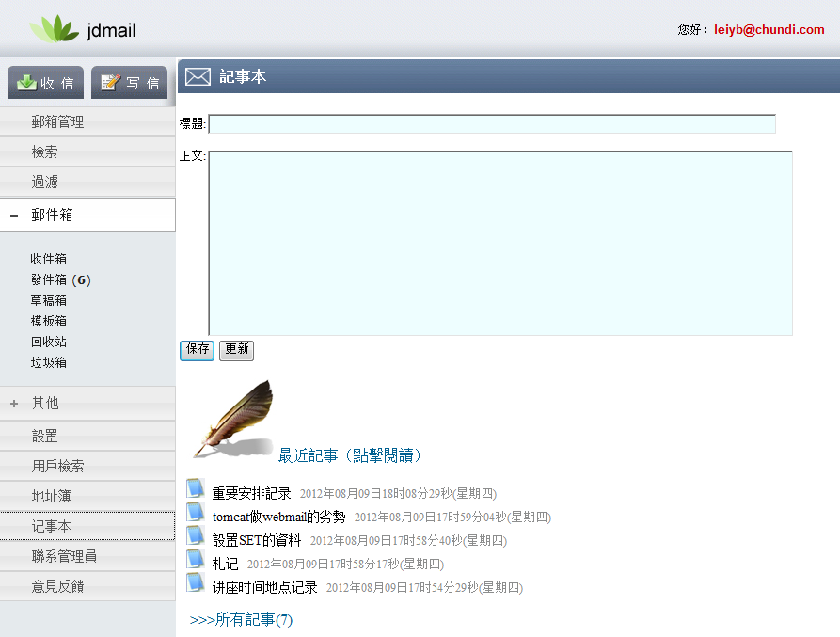The image size is (840, 637).
Task: Click the jdmail brand name text
Action: point(111,30)
